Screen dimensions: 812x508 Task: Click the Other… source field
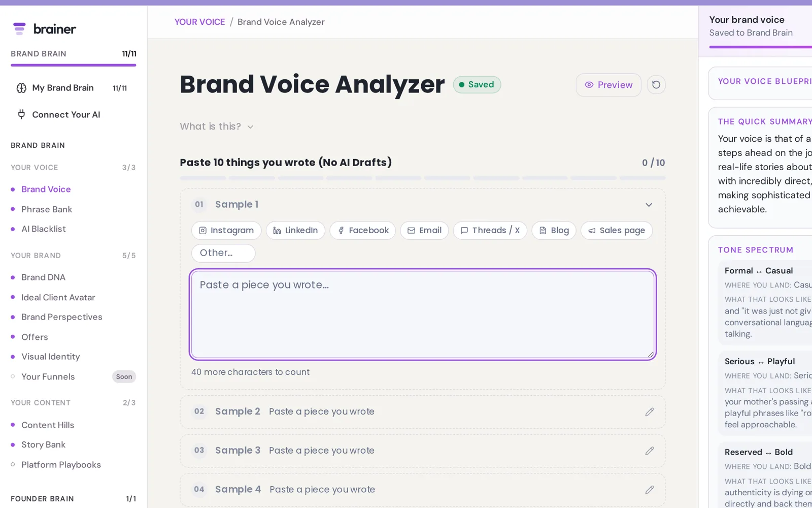[x=223, y=253]
